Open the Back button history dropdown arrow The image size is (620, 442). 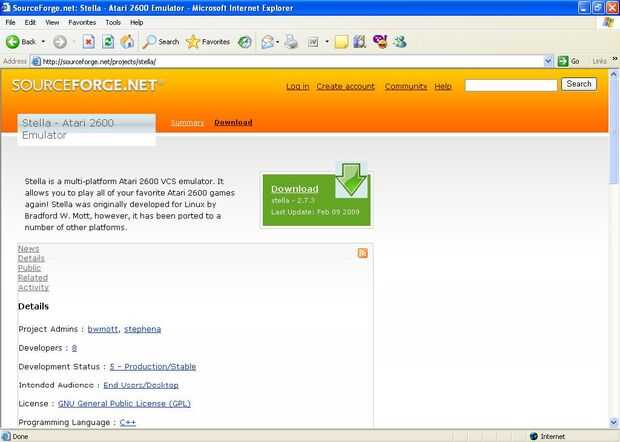[43, 42]
